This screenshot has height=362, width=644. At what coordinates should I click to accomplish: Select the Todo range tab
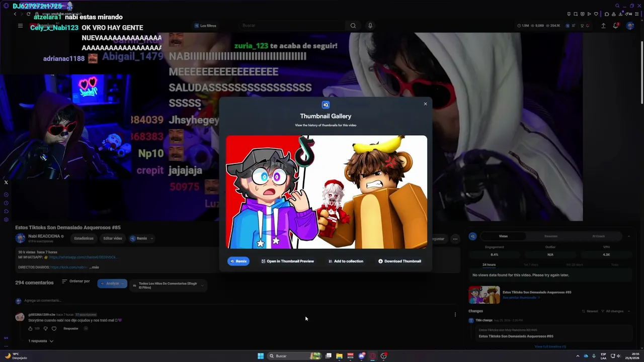(614, 264)
